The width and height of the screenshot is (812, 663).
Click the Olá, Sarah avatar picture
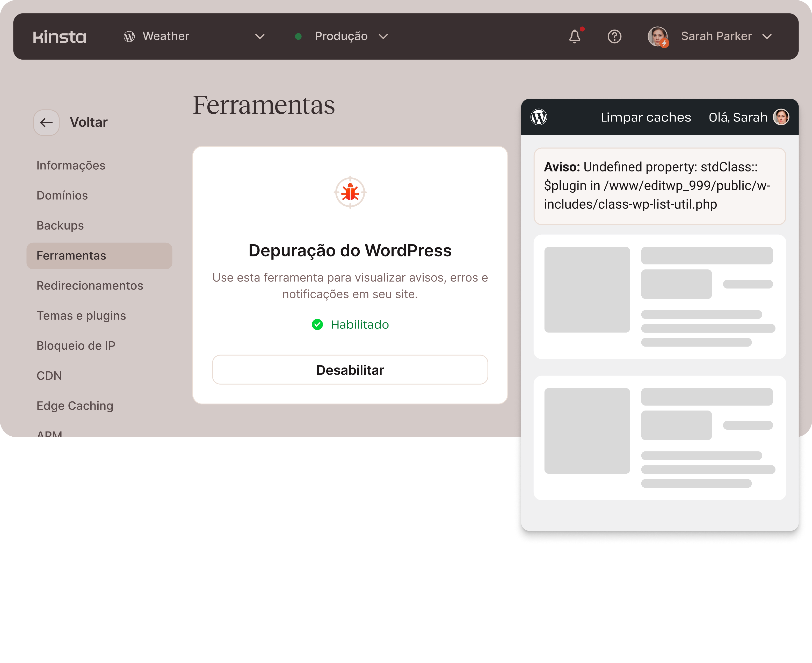781,117
